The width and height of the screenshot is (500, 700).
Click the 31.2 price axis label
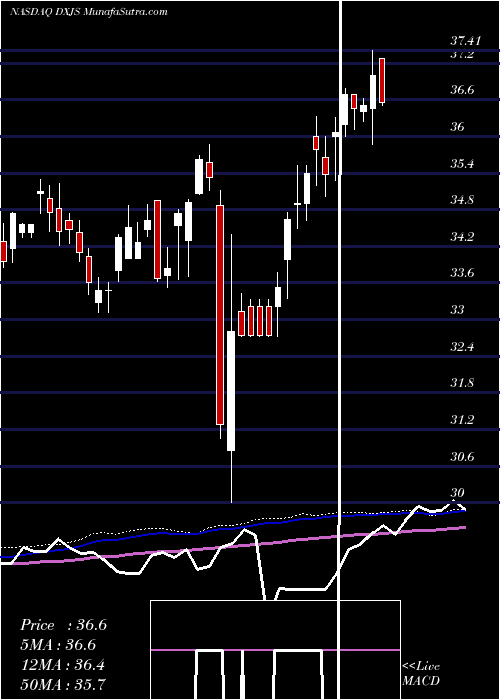pos(462,420)
